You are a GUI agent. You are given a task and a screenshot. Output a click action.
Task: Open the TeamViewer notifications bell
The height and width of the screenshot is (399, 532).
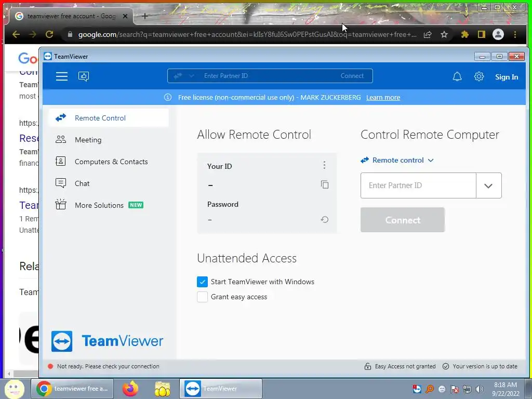click(x=457, y=77)
